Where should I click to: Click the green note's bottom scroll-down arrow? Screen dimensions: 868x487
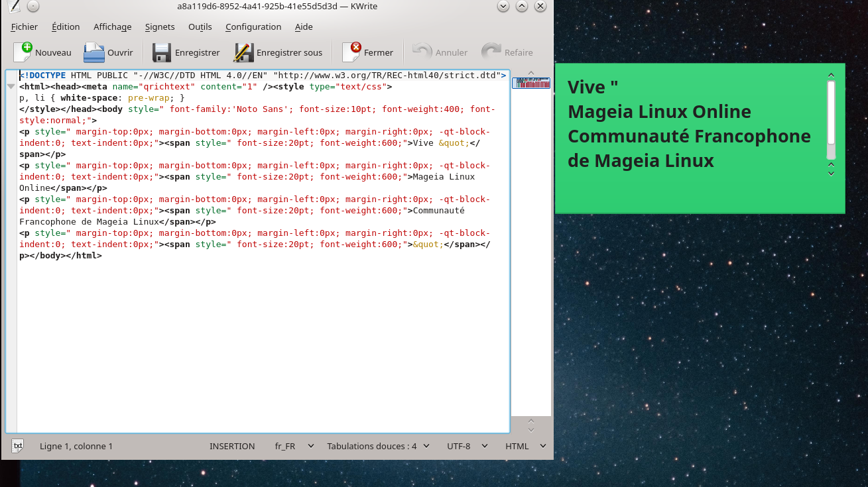pyautogui.click(x=831, y=174)
